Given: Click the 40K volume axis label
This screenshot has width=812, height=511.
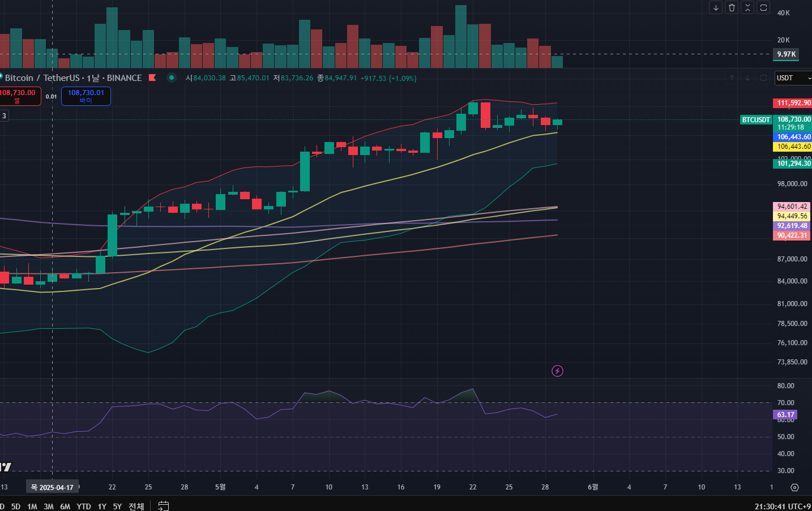Looking at the screenshot, I should click(x=784, y=13).
